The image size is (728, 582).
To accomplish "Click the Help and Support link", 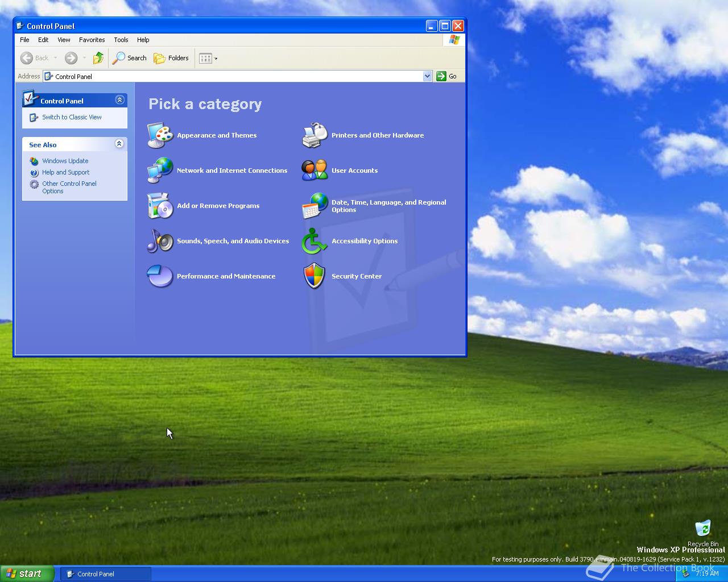I will 66,172.
